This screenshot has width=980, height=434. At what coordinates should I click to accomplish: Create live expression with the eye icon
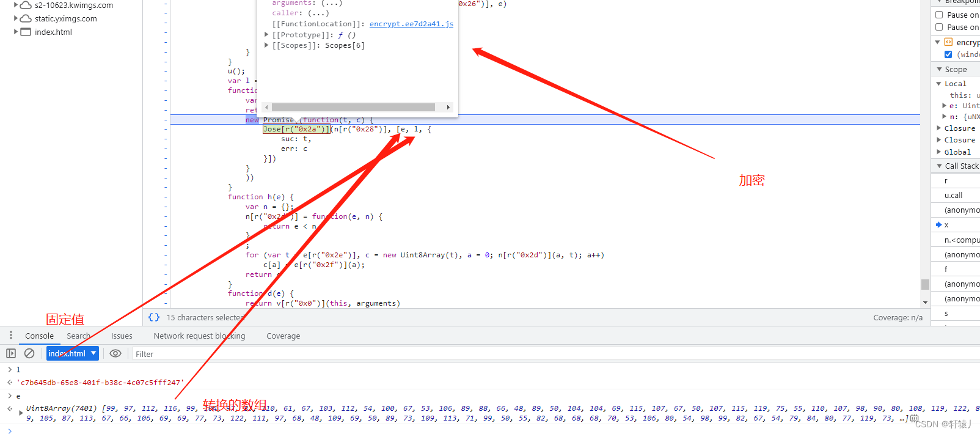pyautogui.click(x=115, y=353)
